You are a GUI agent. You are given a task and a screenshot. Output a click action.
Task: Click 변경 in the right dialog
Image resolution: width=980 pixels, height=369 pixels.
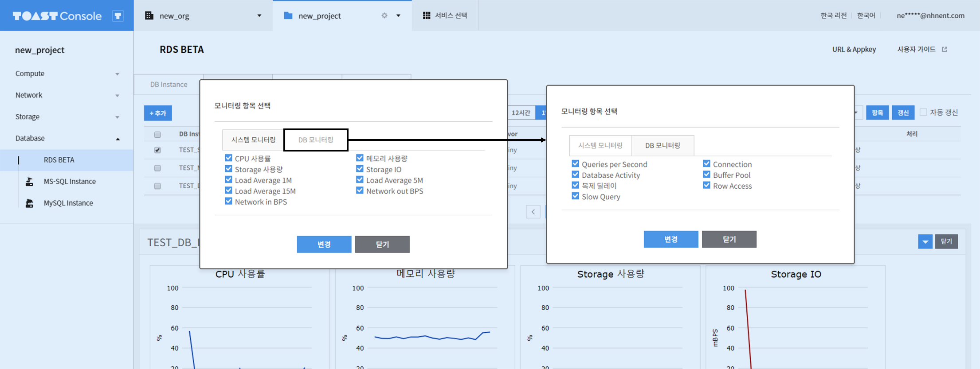coord(671,239)
